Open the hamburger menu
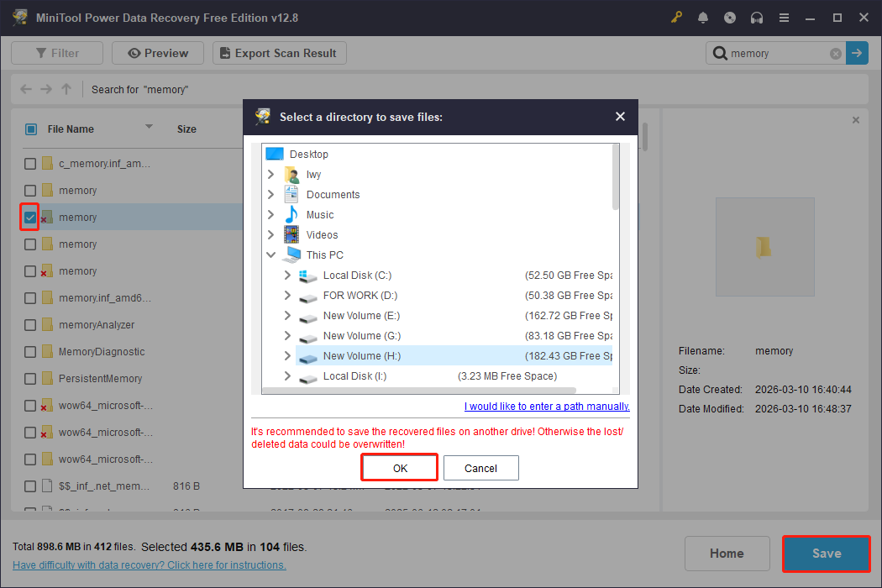Screen dimensions: 882x588 [x=784, y=17]
